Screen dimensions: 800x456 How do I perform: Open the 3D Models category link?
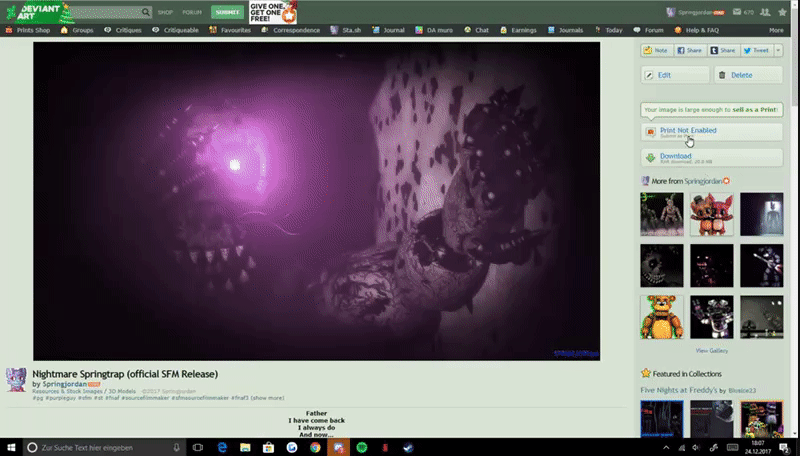122,391
